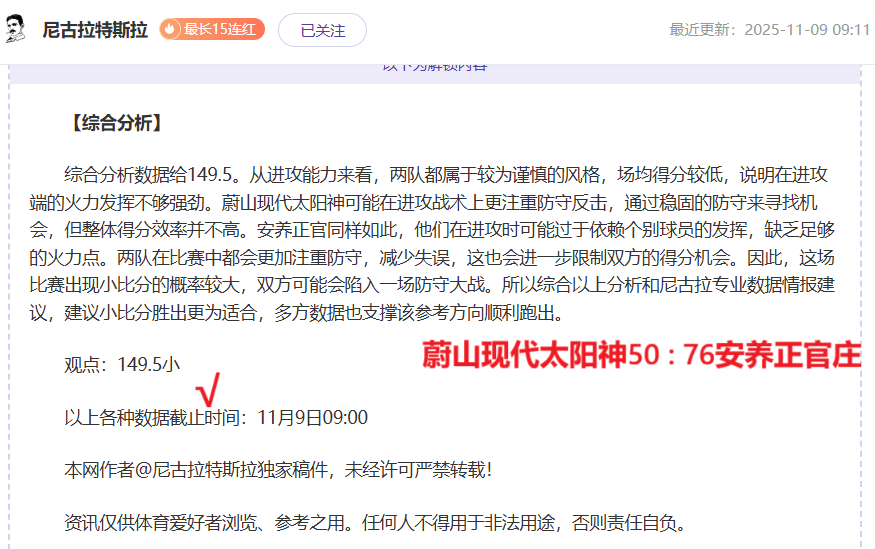This screenshot has height=549, width=875.
Task: Click the flame icon in the streak badge
Action: click(171, 30)
